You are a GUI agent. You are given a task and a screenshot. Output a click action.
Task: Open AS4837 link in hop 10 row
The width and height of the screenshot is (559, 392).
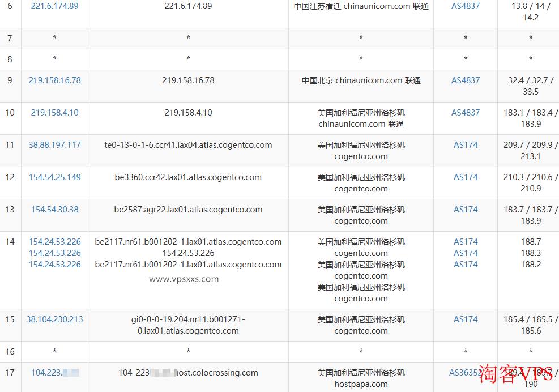(465, 113)
